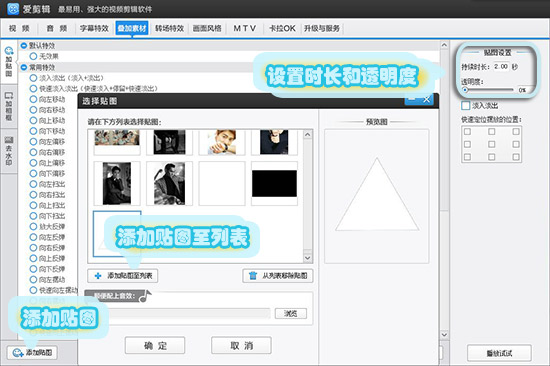
Task: Select the group collage sticker thumbnail
Action: [x=117, y=142]
